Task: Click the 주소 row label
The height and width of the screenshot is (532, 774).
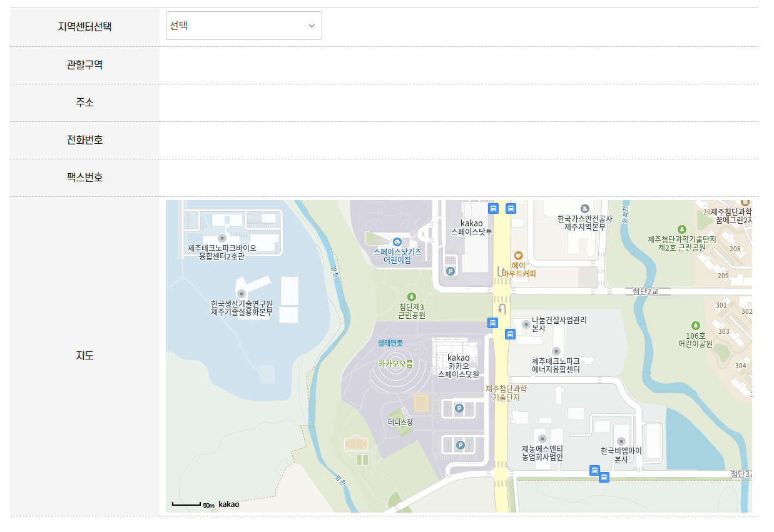Action: click(x=84, y=103)
